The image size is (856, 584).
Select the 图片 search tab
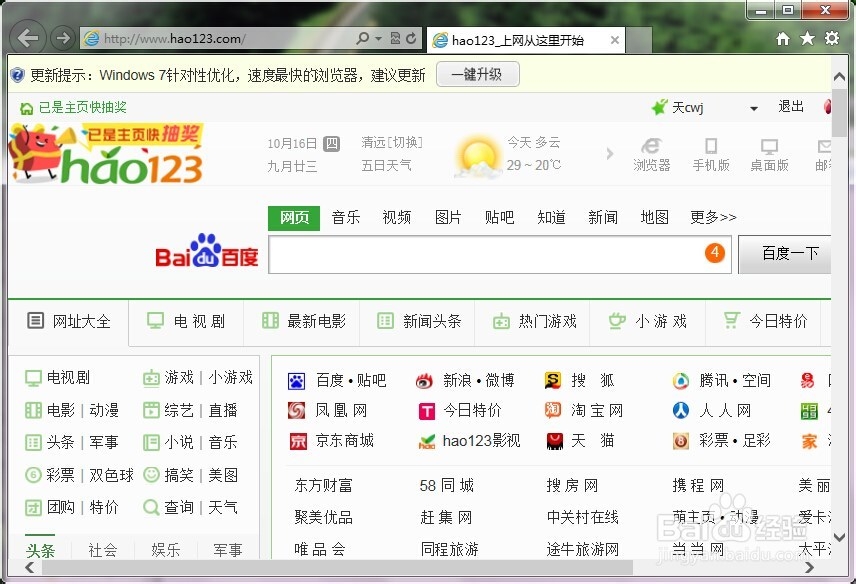[448, 217]
